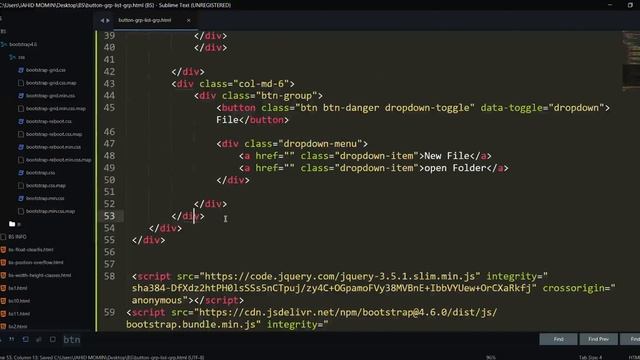Open bs-position-overflow.html HTML icon

point(3,262)
